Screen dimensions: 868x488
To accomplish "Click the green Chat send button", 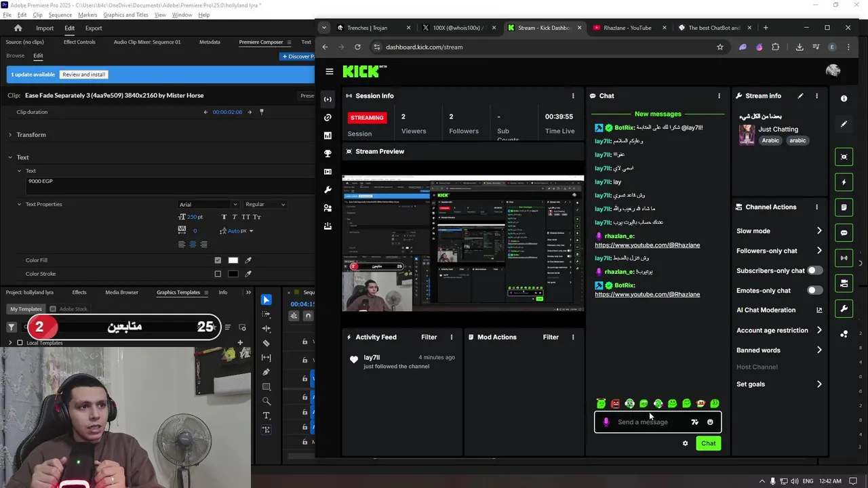I will (x=708, y=443).
